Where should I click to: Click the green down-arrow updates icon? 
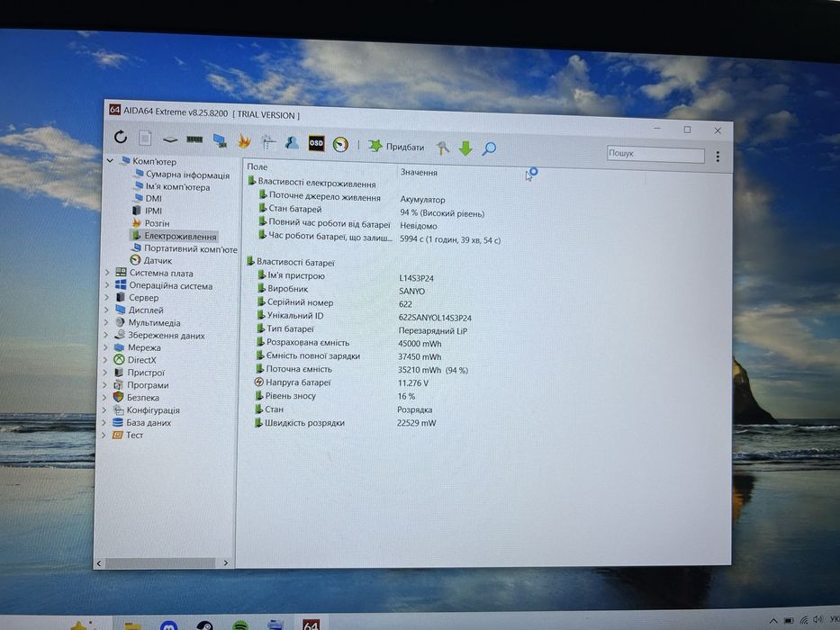pyautogui.click(x=465, y=148)
